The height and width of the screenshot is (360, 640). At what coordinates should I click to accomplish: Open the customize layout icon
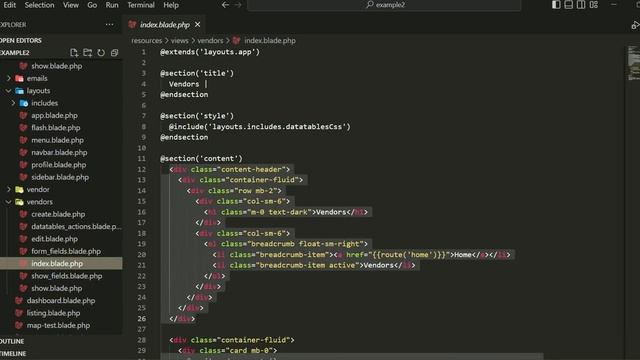(x=594, y=4)
